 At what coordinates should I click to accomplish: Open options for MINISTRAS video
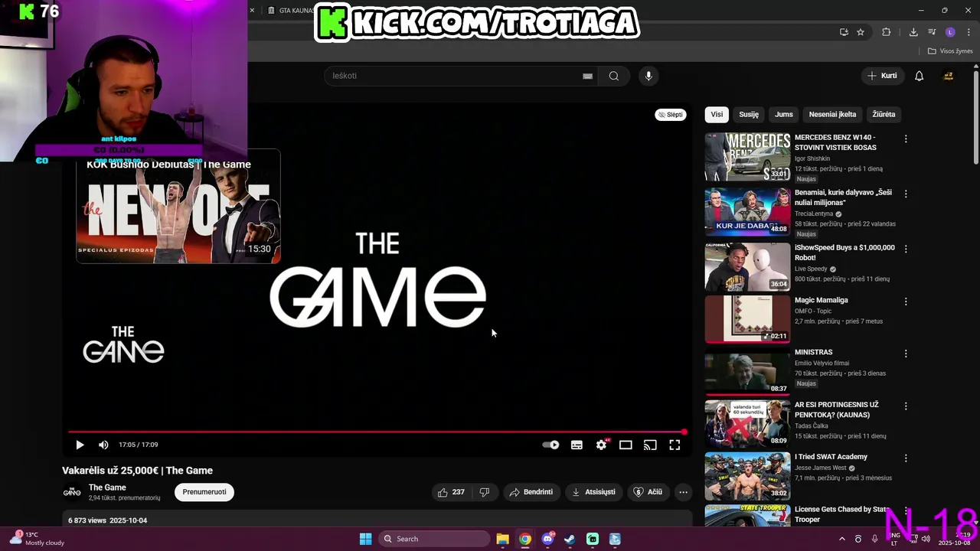(906, 354)
